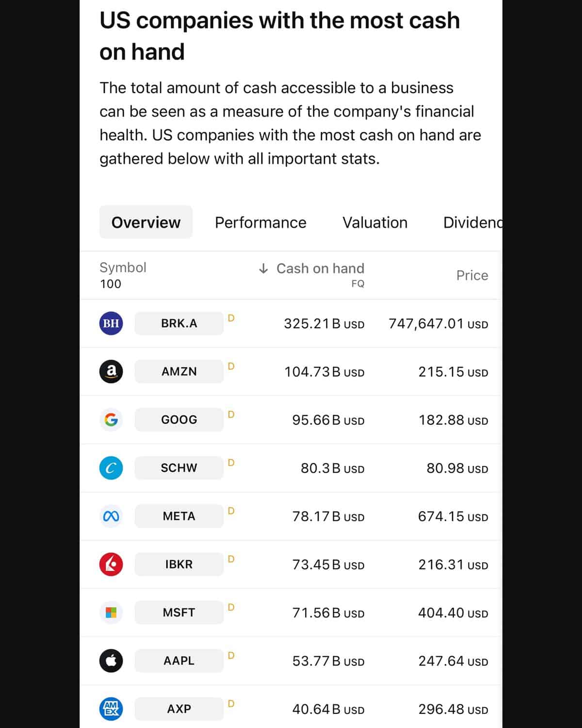Click the Amazon logo icon

click(x=111, y=371)
